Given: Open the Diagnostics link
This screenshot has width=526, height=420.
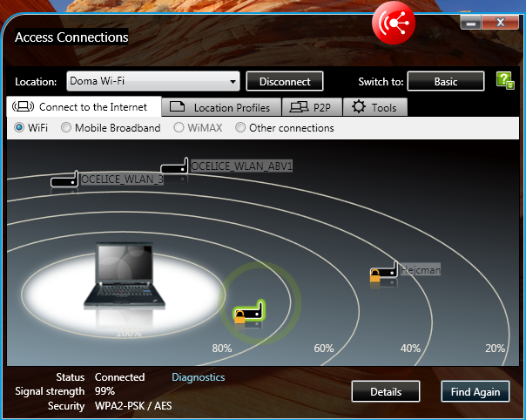Looking at the screenshot, I should click(198, 377).
